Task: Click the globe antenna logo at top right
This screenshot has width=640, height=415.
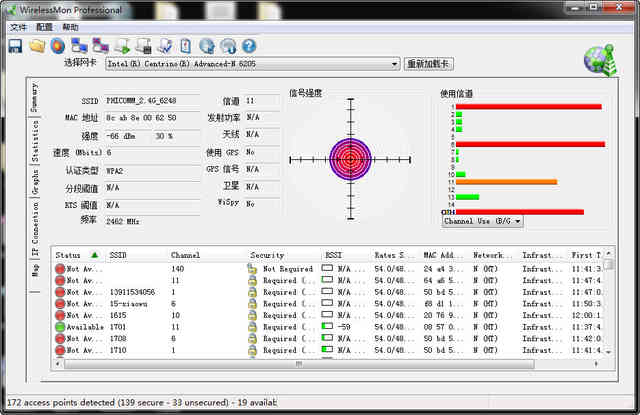Action: point(600,60)
